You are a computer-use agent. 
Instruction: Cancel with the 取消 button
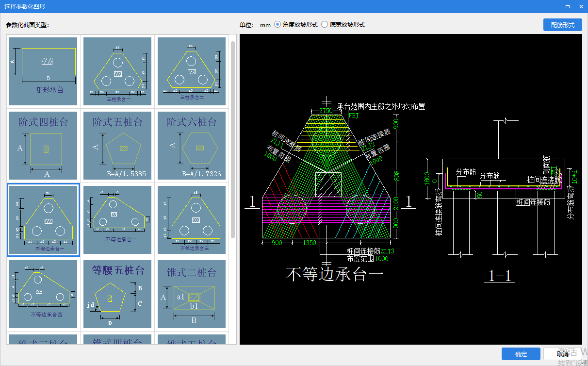[562, 354]
